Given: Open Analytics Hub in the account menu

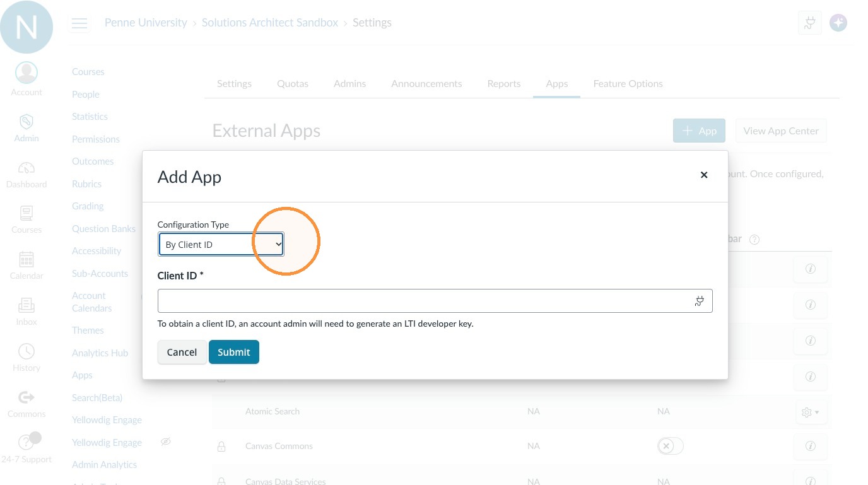Looking at the screenshot, I should [100, 353].
